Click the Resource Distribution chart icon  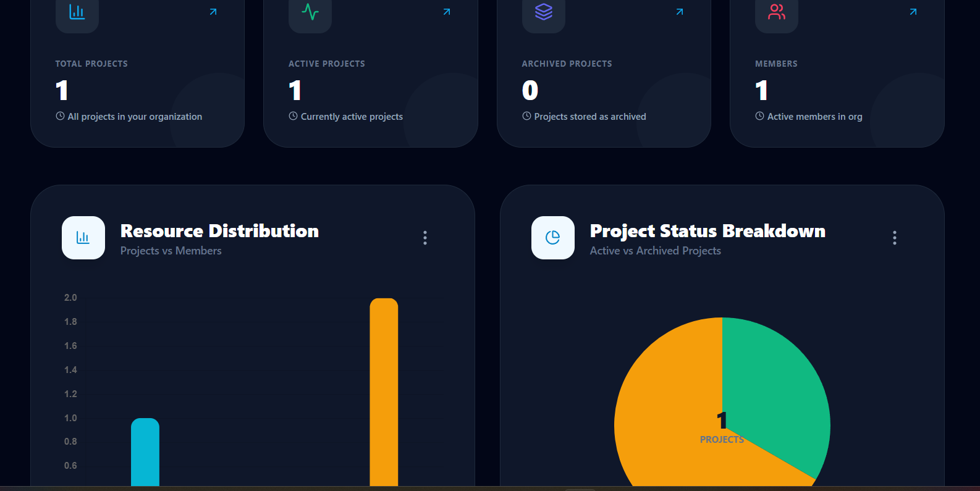click(83, 238)
